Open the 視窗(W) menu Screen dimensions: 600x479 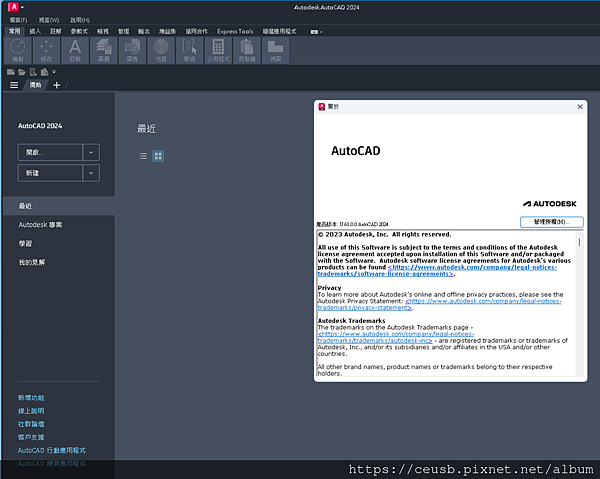click(x=49, y=20)
